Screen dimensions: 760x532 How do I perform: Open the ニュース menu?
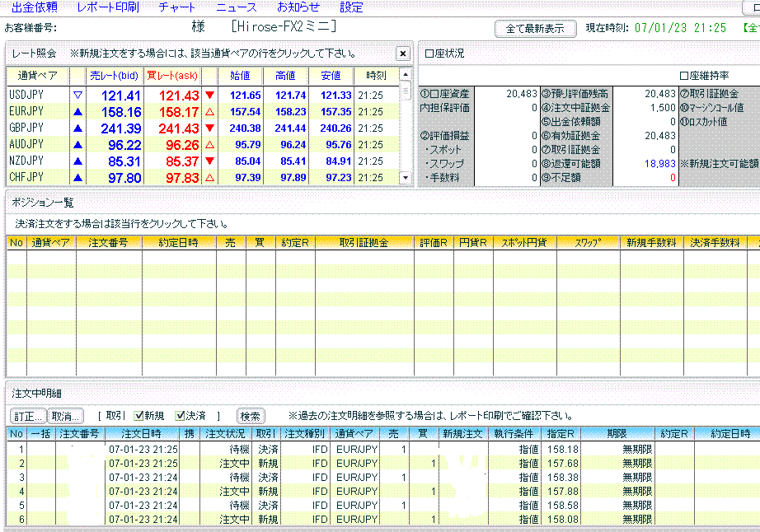coord(237,7)
